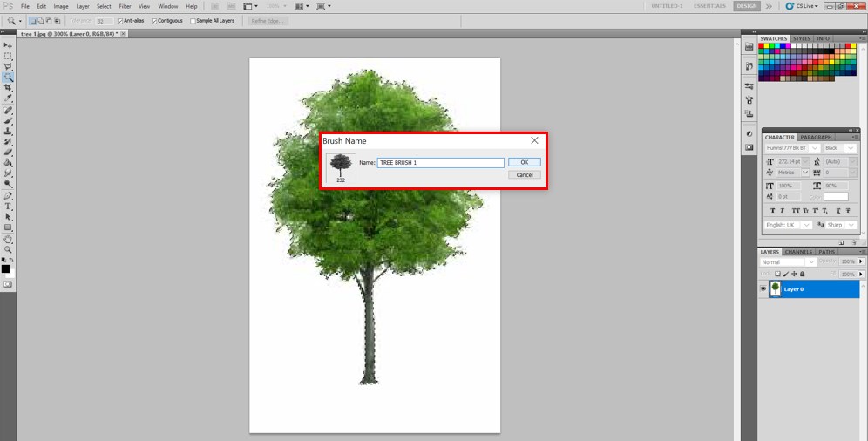868x441 pixels.
Task: Select the Path Selection tool
Action: pos(8,217)
